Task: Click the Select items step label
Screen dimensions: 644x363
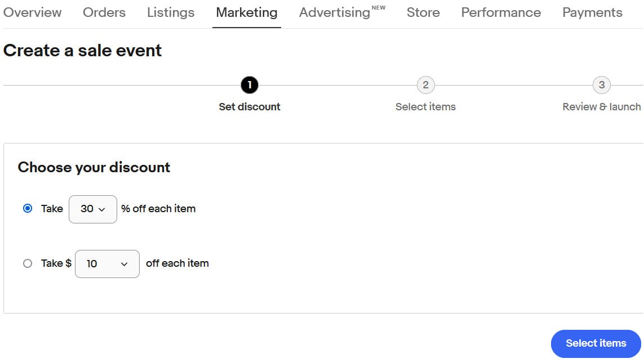Action: (425, 107)
